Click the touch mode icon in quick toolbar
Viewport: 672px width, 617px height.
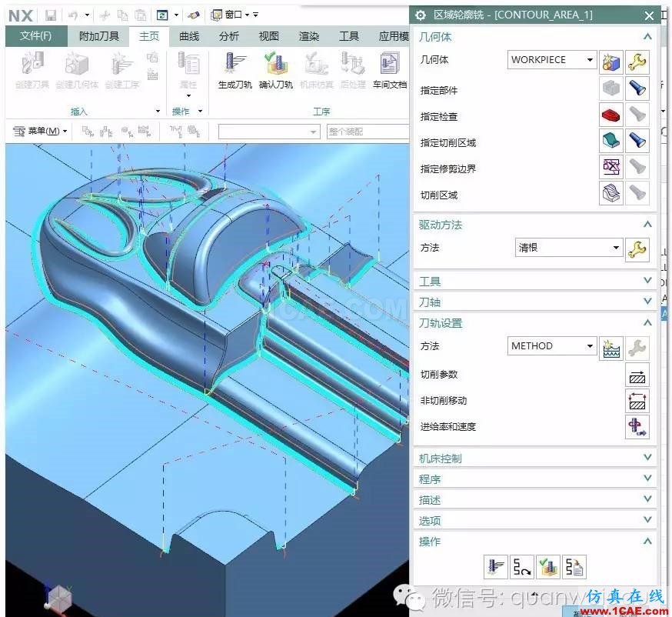coord(194,15)
